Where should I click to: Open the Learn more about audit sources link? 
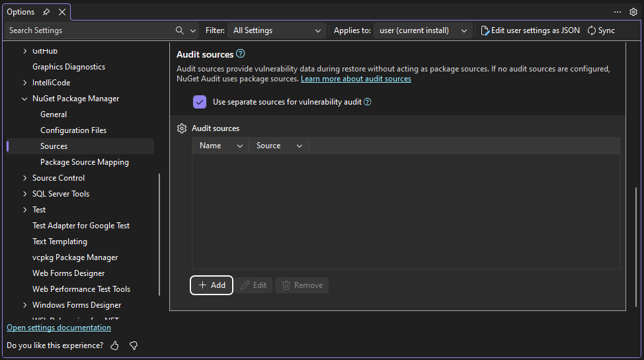coord(356,79)
